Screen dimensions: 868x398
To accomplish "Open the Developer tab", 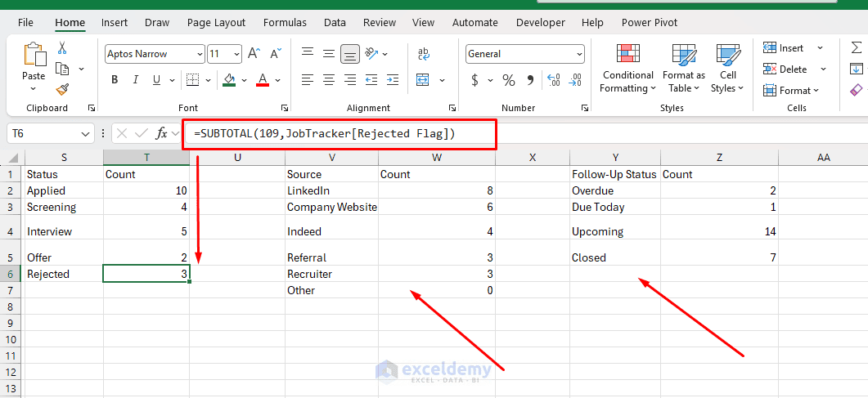I will (540, 23).
